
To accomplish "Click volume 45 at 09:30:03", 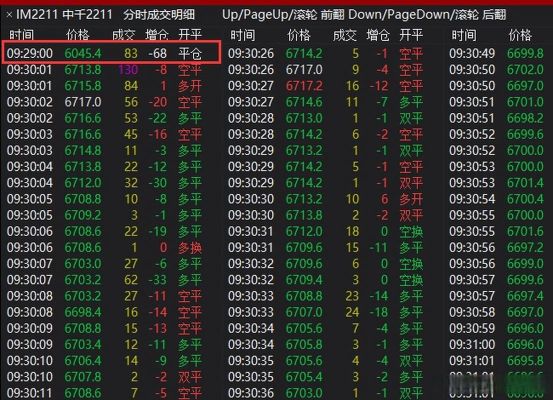I will (x=131, y=134).
